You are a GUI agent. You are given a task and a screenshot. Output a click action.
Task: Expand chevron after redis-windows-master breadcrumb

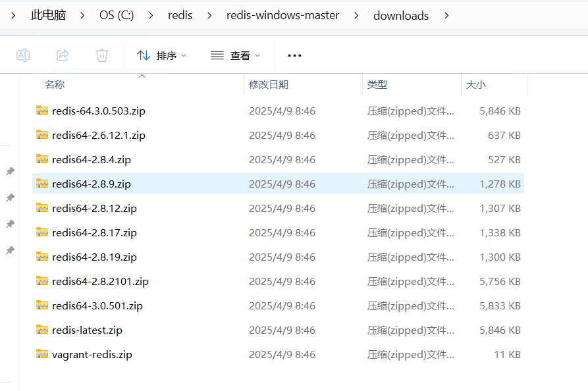356,15
